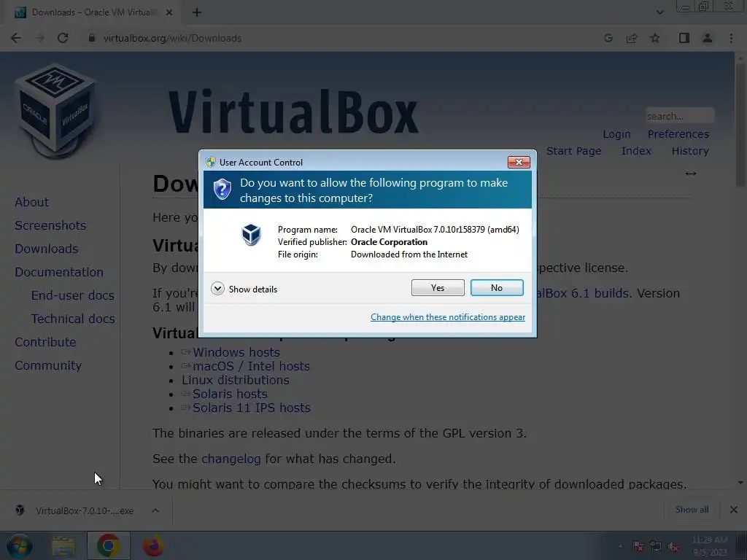Click the Chrome forward arrow

[x=39, y=38]
